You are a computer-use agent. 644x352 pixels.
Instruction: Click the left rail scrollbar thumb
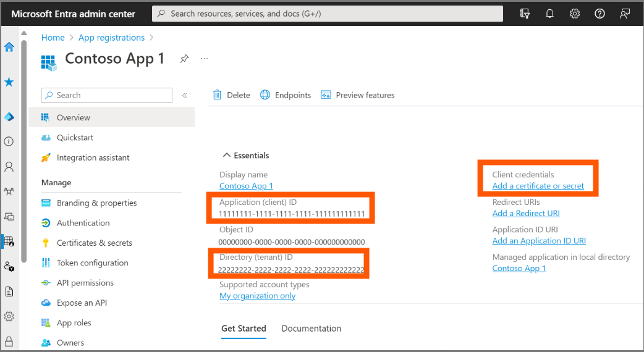coord(24,151)
